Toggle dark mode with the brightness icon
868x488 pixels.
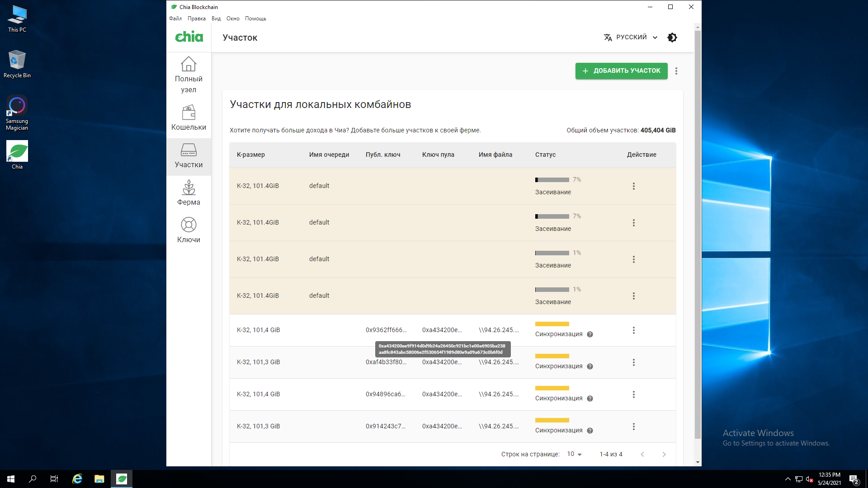click(x=672, y=38)
